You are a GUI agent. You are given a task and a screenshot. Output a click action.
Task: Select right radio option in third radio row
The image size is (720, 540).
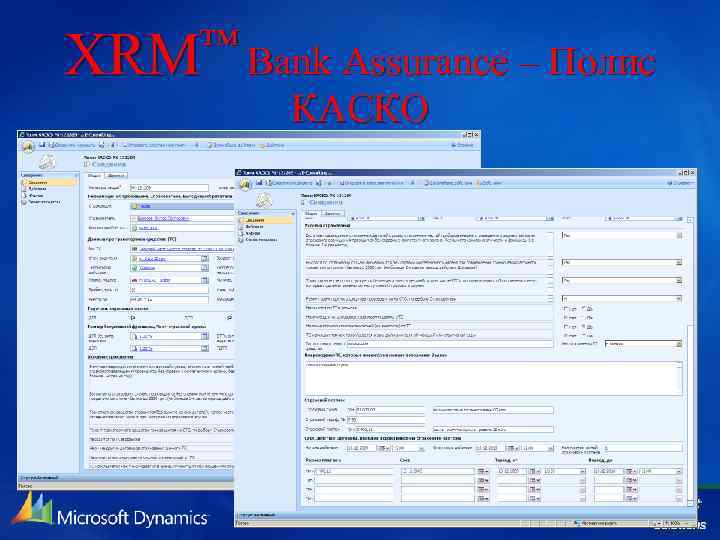(x=584, y=326)
